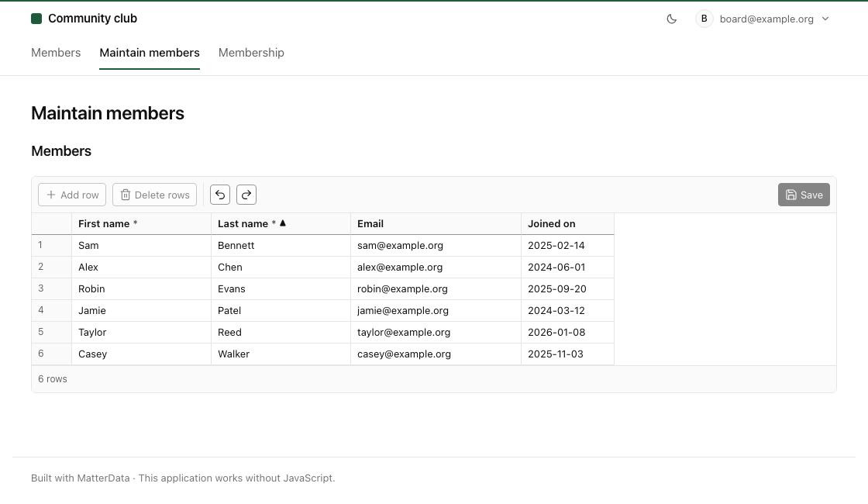
Task: Click the redo arrow icon
Action: pyautogui.click(x=246, y=195)
